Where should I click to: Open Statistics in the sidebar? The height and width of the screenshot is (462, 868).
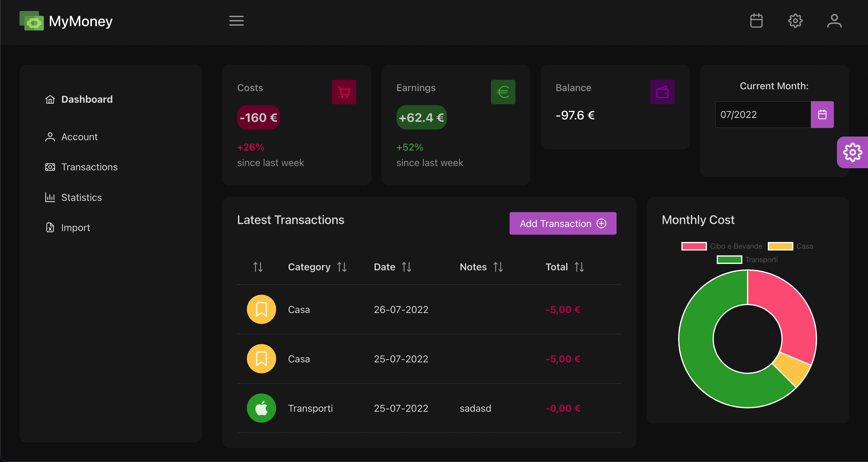81,197
